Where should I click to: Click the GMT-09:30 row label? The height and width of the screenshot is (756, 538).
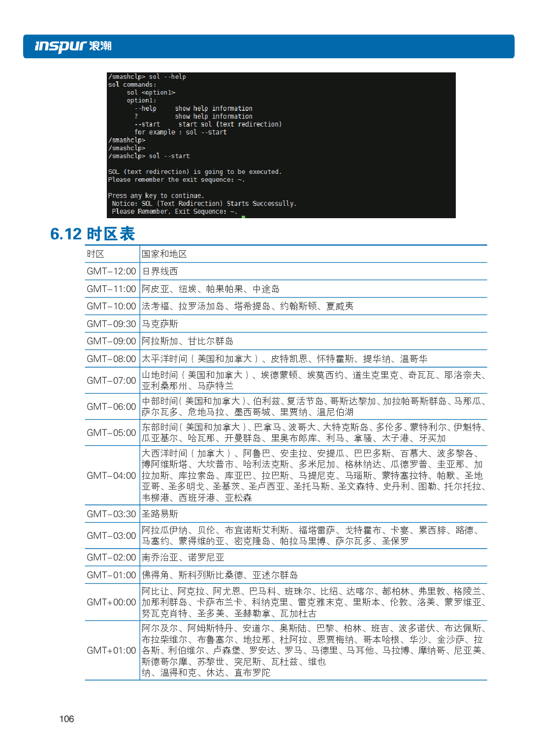click(111, 324)
